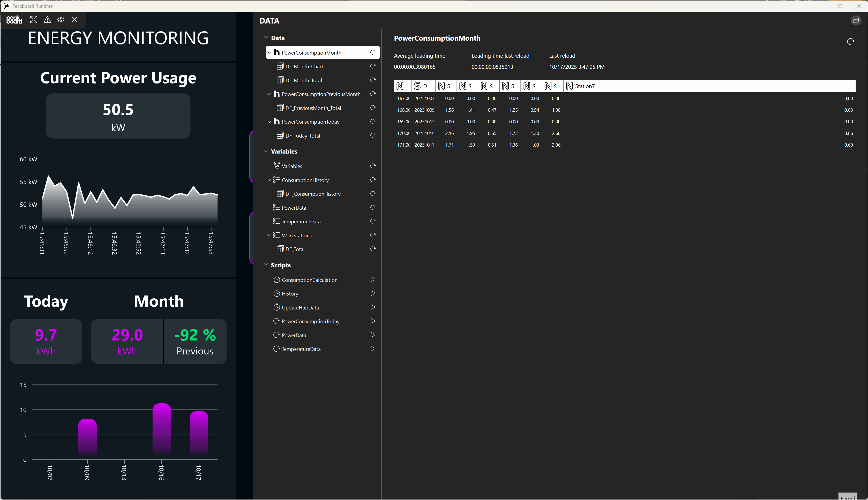
Task: Collapse the Data section
Action: [266, 38]
